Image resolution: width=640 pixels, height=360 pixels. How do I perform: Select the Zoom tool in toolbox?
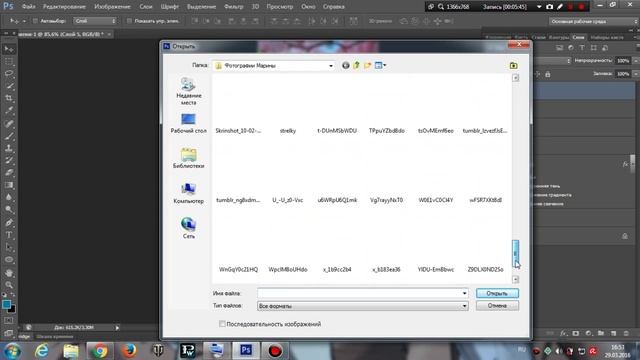(x=9, y=284)
